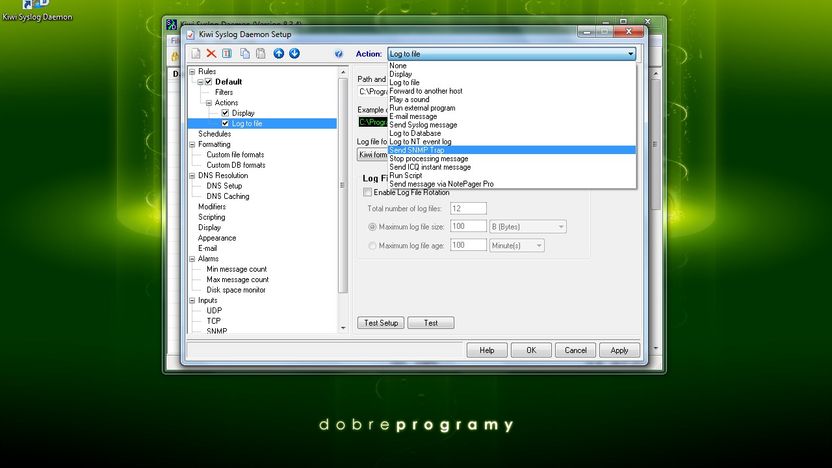Click the Rename item toolbar icon
This screenshot has height=468, width=832.
[x=227, y=53]
